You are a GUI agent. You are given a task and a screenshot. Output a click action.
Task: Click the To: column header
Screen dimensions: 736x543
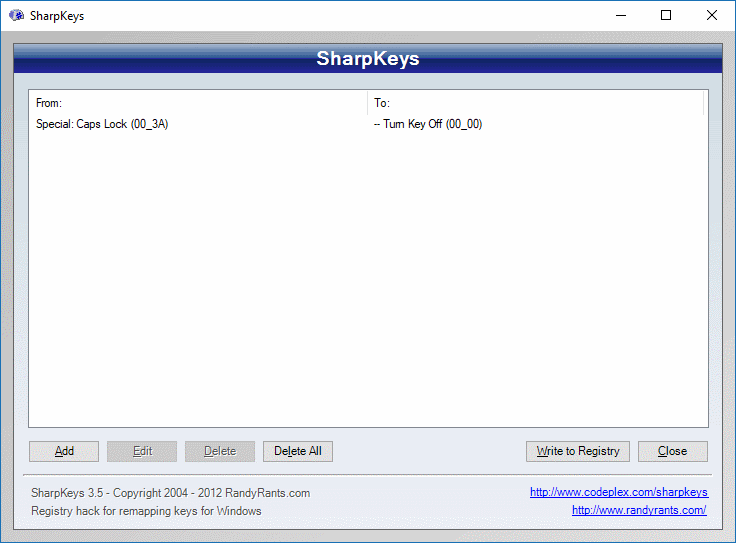(536, 103)
